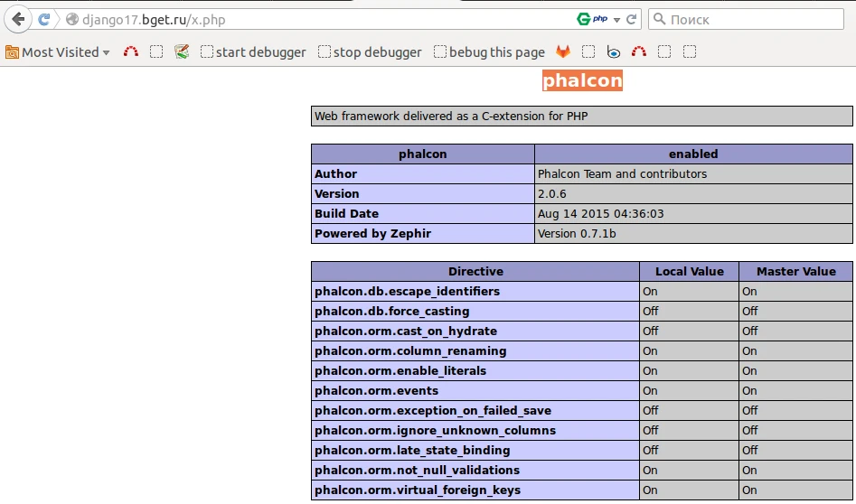Screen dimensions: 856x504
Task: Click the last blank bookmark in the toolbar
Action: point(690,52)
